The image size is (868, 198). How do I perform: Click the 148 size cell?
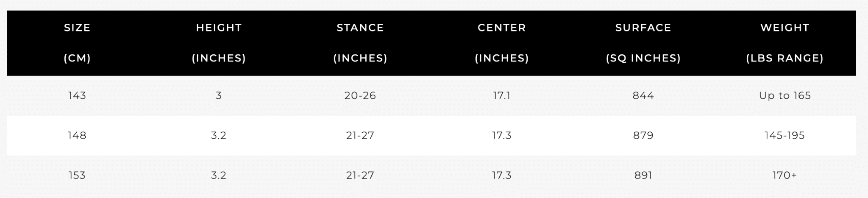[x=77, y=135]
